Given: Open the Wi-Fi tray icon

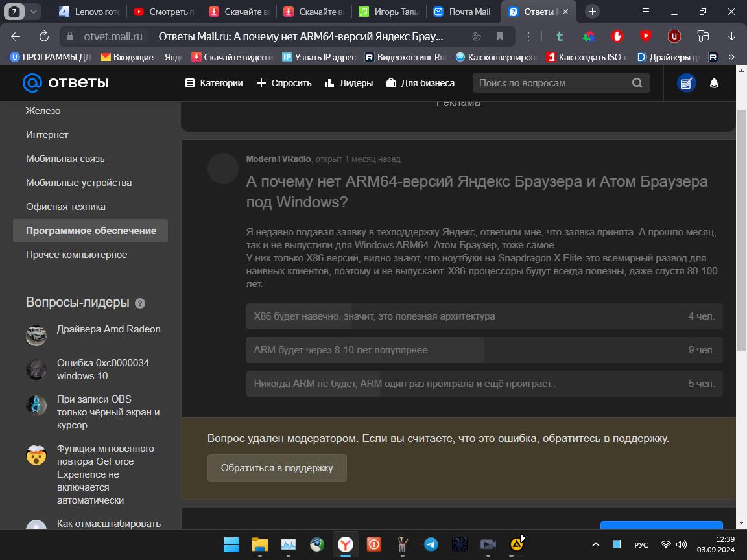Looking at the screenshot, I should pos(665,544).
